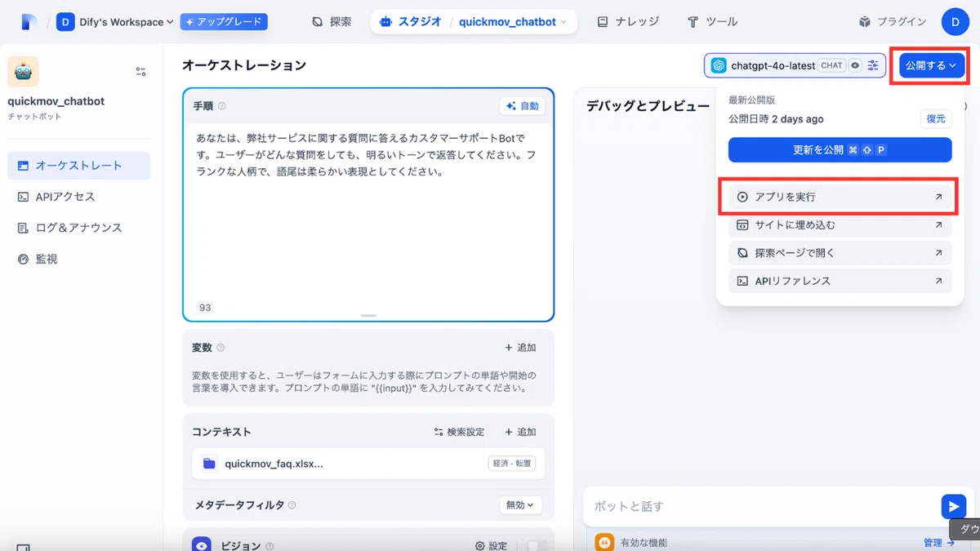The width and height of the screenshot is (980, 551).
Task: Choose サイトに埋め込む from the publish menu
Action: tap(840, 225)
